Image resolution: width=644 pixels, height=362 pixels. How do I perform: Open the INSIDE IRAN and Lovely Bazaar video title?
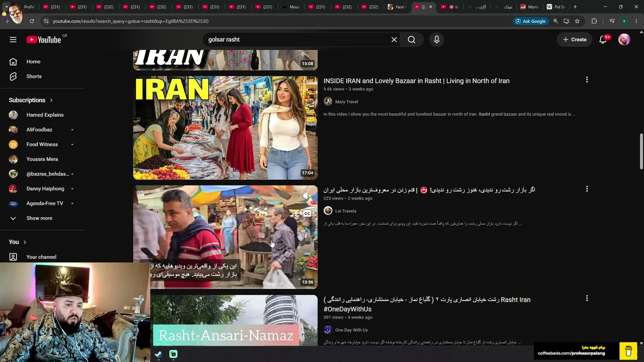pos(417,81)
